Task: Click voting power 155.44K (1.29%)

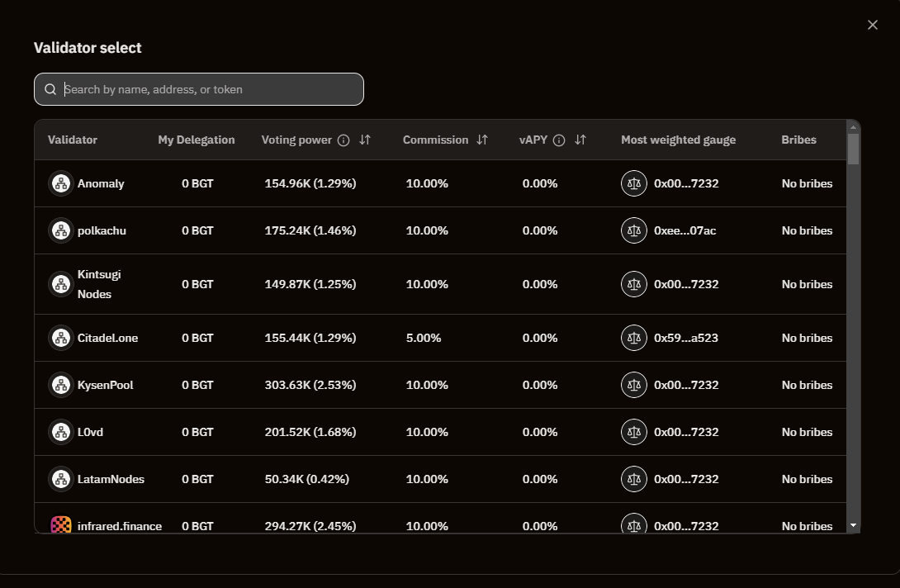Action: [x=310, y=339]
